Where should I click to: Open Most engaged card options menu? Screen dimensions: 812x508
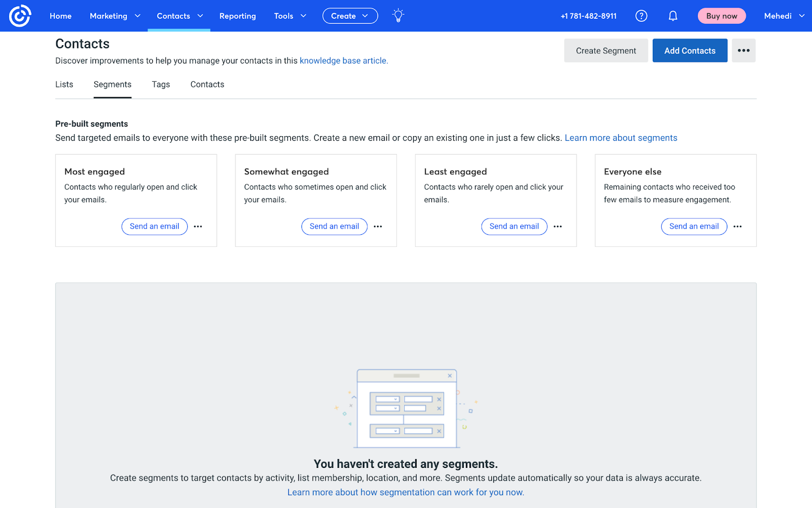tap(198, 227)
